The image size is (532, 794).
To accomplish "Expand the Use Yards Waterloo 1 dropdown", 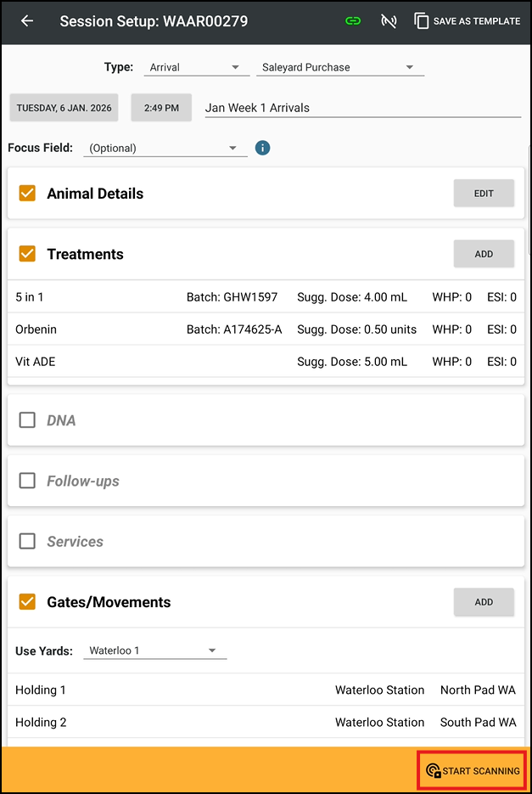I will click(154, 650).
